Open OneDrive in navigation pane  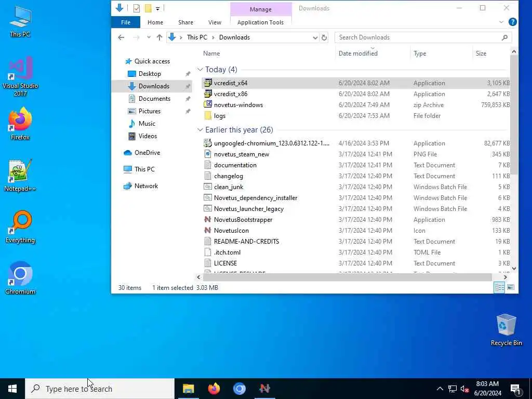[x=147, y=153]
